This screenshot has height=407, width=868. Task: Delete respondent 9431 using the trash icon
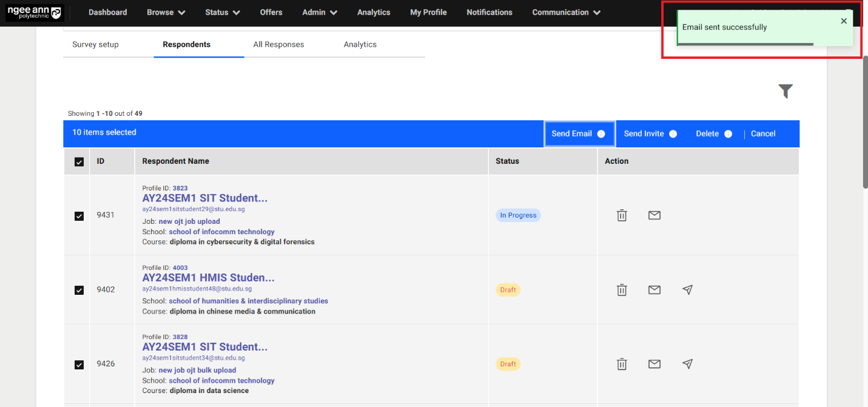(622, 215)
